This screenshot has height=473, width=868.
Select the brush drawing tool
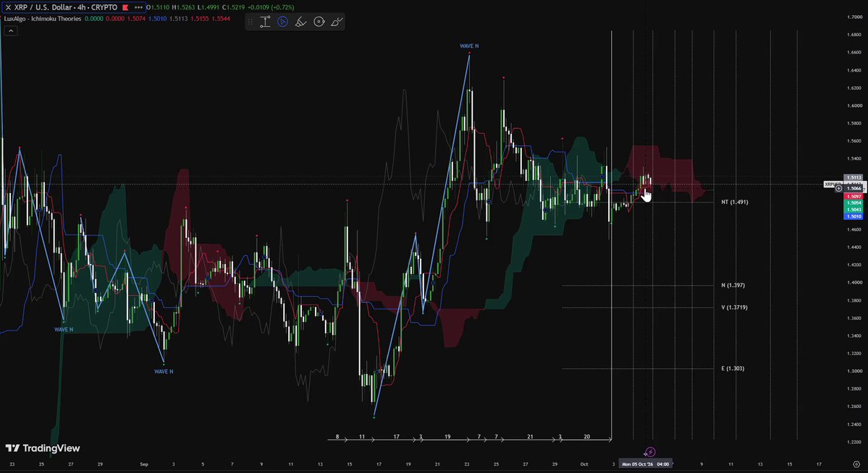coord(337,22)
